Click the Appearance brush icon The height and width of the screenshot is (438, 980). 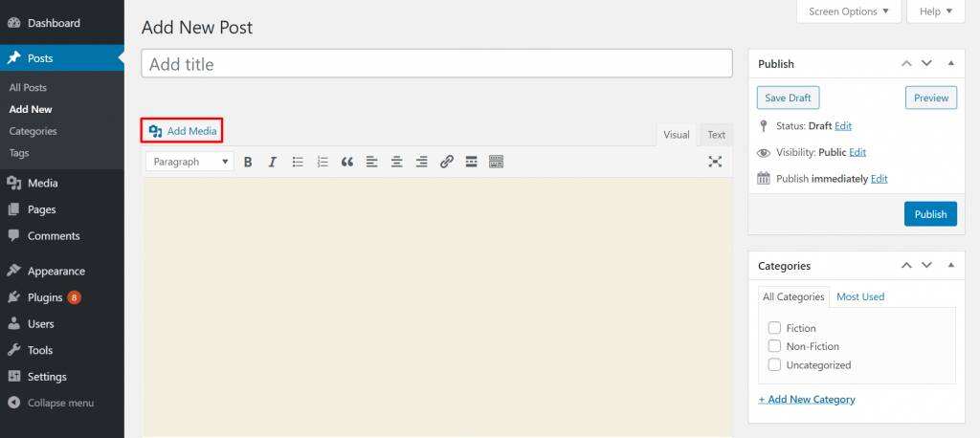pos(13,272)
